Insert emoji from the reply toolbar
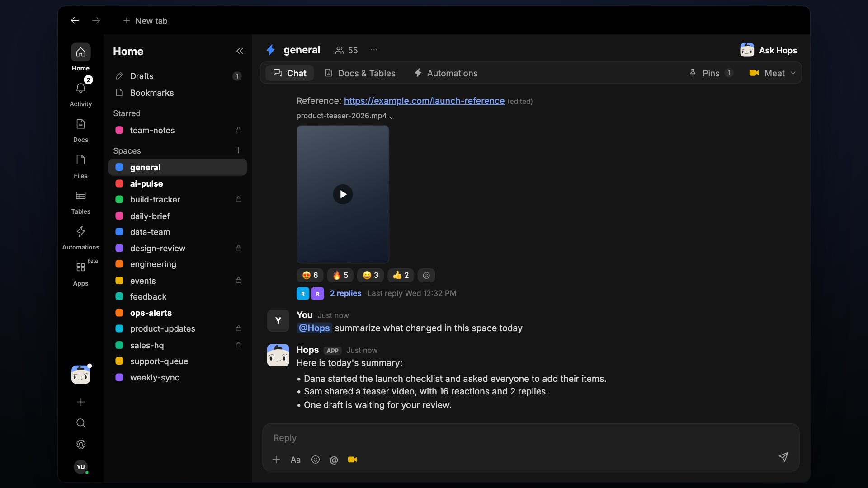Viewport: 868px width, 488px height. point(316,459)
